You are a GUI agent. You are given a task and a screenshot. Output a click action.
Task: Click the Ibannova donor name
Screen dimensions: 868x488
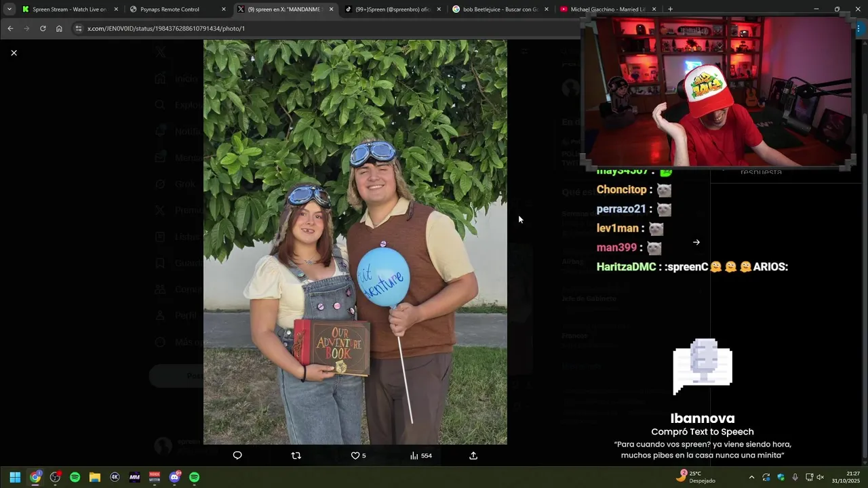[x=703, y=418]
